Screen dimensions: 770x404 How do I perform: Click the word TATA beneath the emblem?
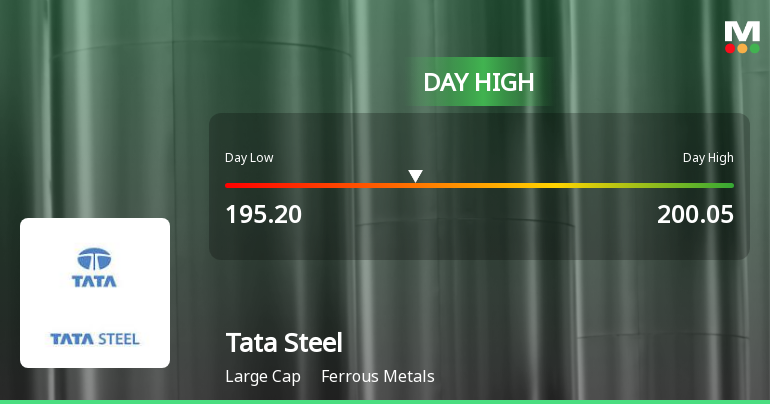coord(94,282)
